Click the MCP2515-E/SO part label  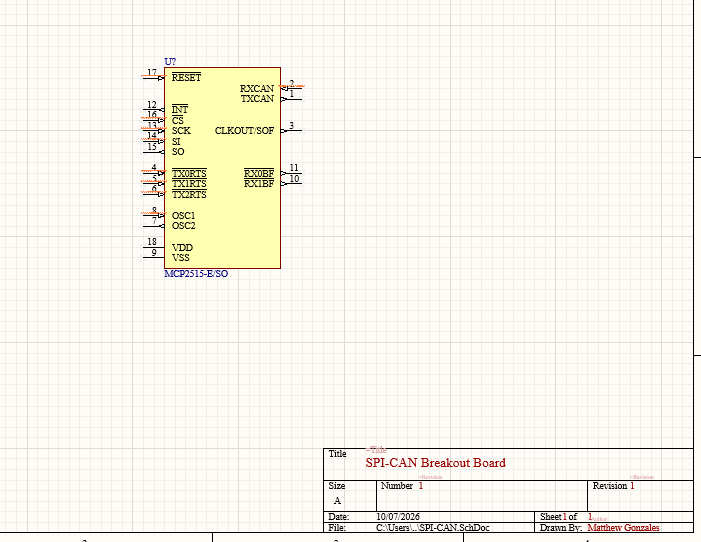click(196, 274)
